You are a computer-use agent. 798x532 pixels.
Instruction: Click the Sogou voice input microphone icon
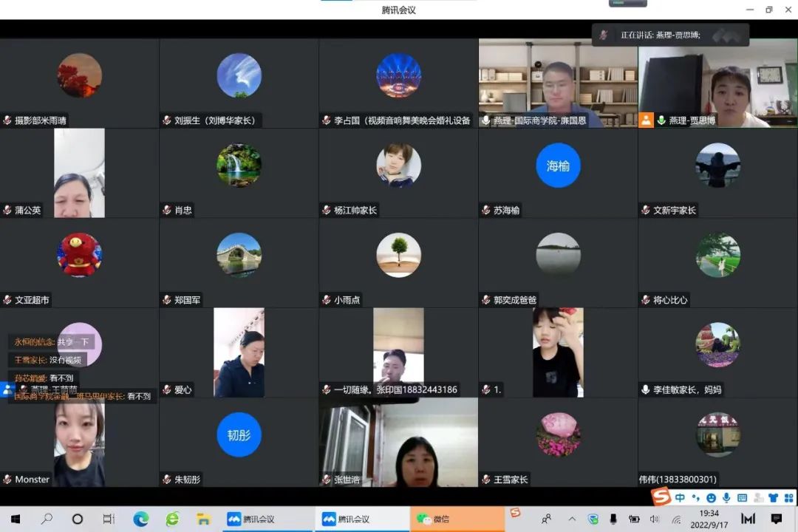pos(726,498)
